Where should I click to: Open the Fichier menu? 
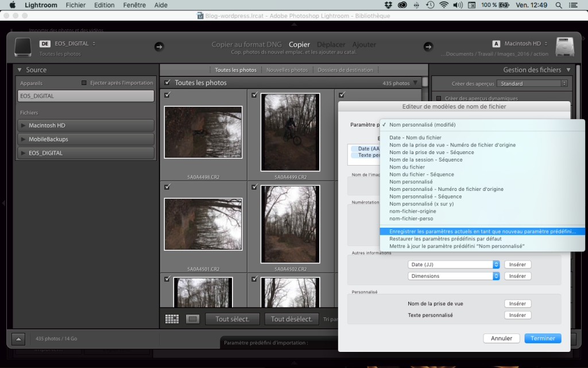pyautogui.click(x=76, y=5)
